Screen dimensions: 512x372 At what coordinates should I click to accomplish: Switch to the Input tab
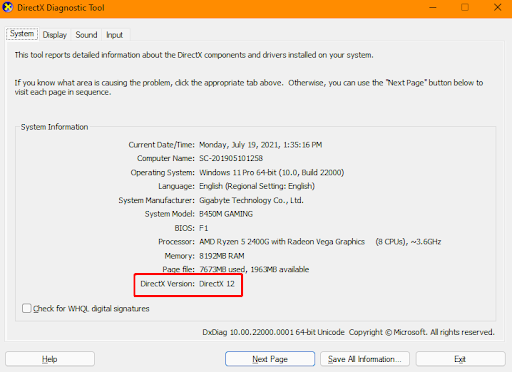(114, 35)
